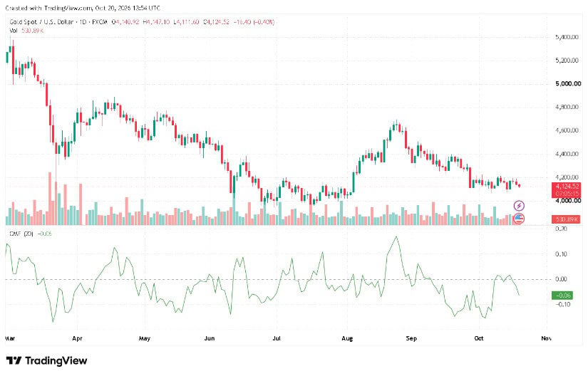This screenshot has height=376, width=588.
Task: Click the 5,400.00 price axis label
Action: click(567, 37)
